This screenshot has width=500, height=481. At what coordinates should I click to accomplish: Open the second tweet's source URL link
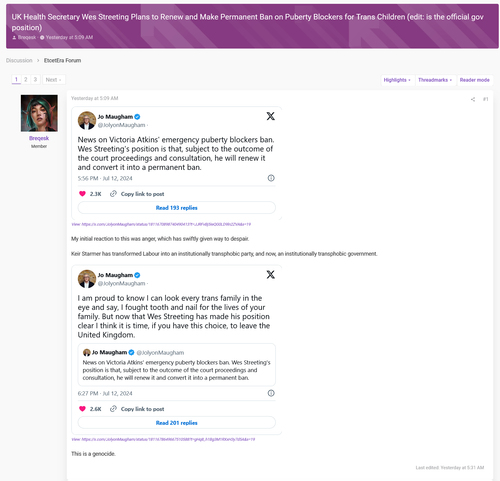pyautogui.click(x=163, y=439)
